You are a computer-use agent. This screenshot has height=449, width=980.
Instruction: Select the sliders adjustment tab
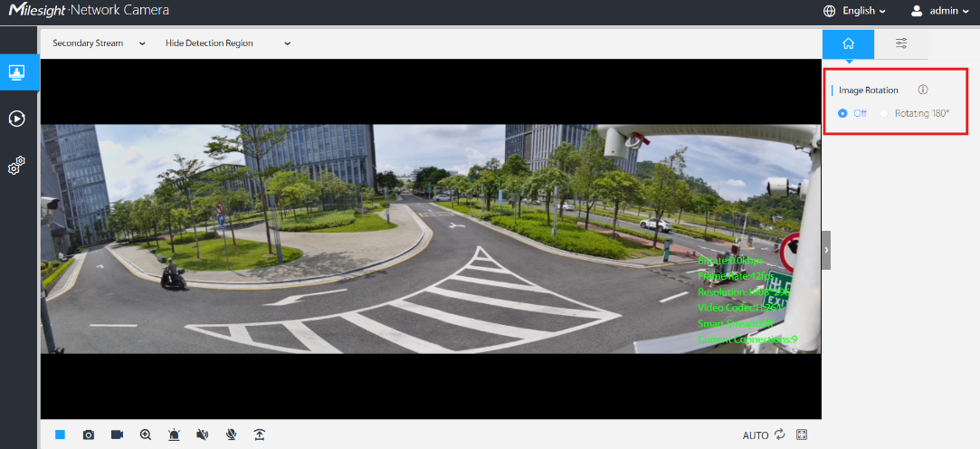click(901, 43)
